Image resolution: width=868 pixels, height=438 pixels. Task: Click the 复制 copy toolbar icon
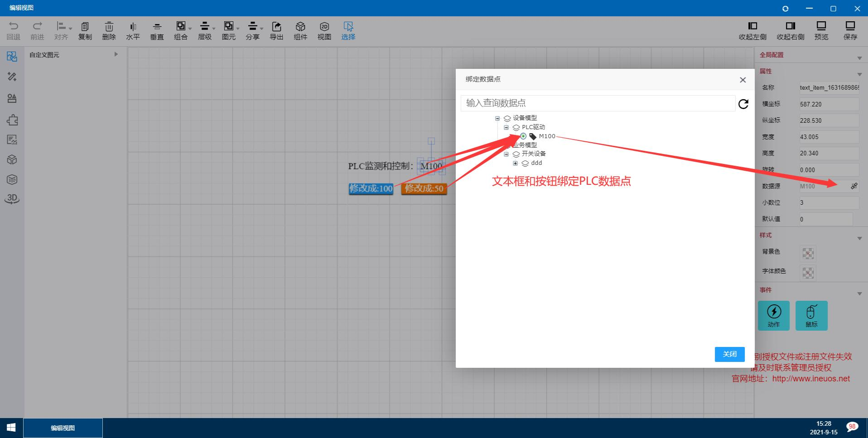click(x=85, y=31)
